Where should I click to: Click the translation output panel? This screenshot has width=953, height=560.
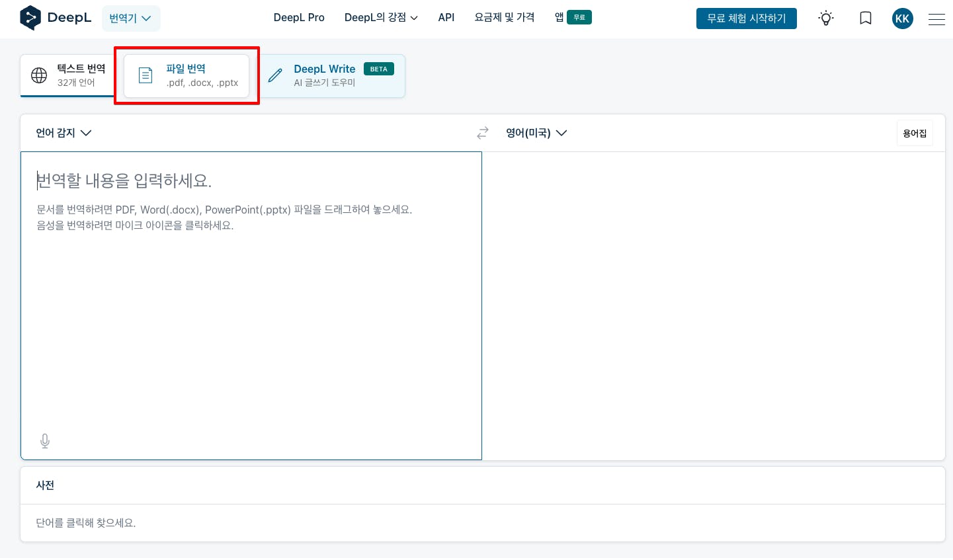714,305
